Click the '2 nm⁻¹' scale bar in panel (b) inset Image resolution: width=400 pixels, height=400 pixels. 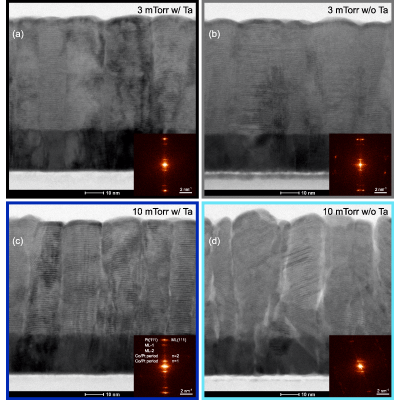(x=381, y=190)
